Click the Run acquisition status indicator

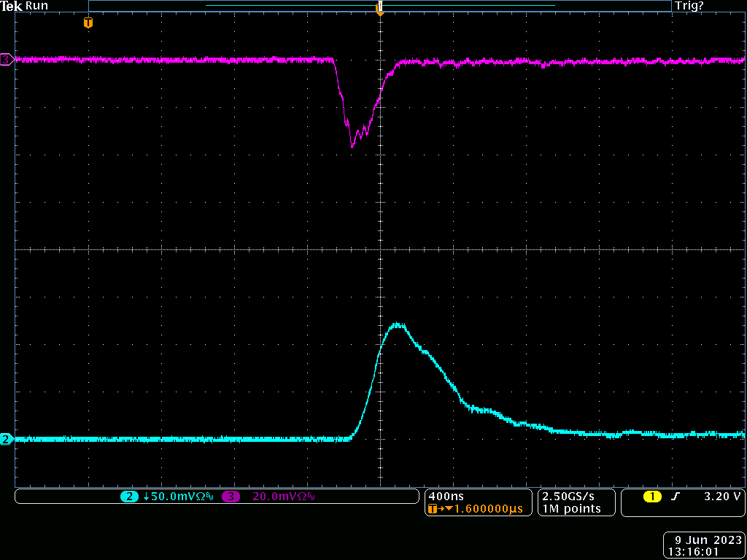(36, 6)
